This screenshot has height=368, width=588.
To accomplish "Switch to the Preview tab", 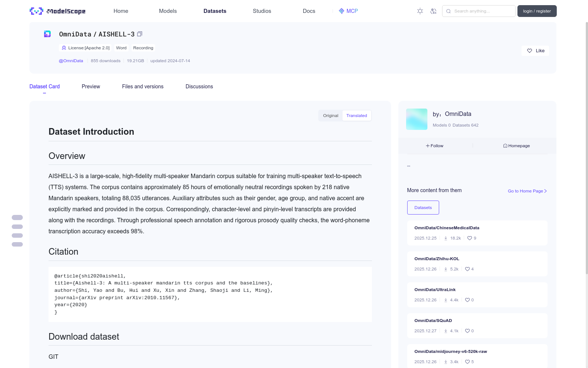I will coord(91,86).
